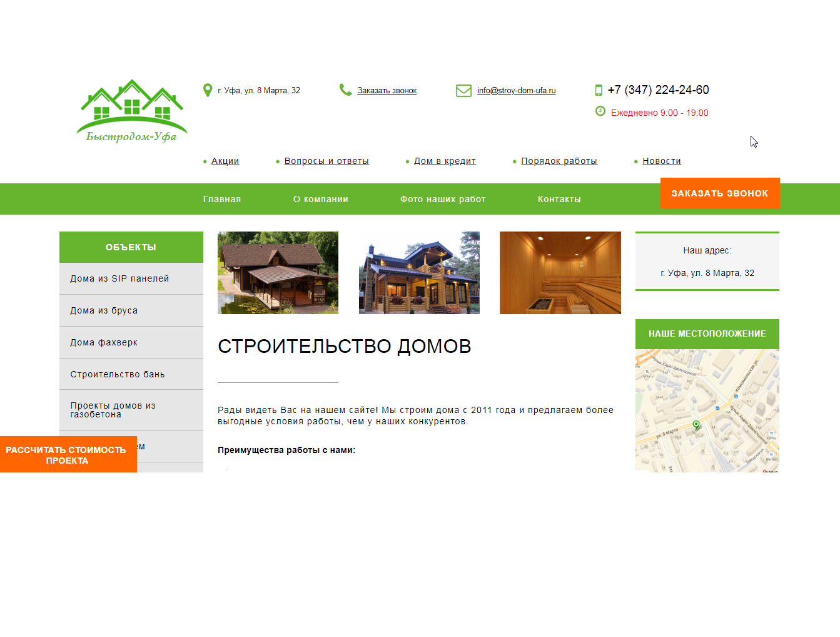Click the address text г. Уфа, ул. 8 Марта, 32 in header
This screenshot has height=637, width=840.
(259, 91)
